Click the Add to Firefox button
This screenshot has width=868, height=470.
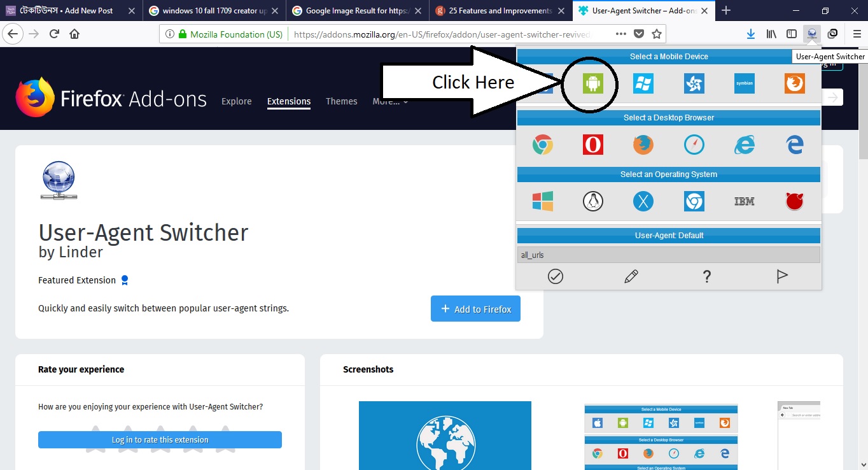point(475,308)
